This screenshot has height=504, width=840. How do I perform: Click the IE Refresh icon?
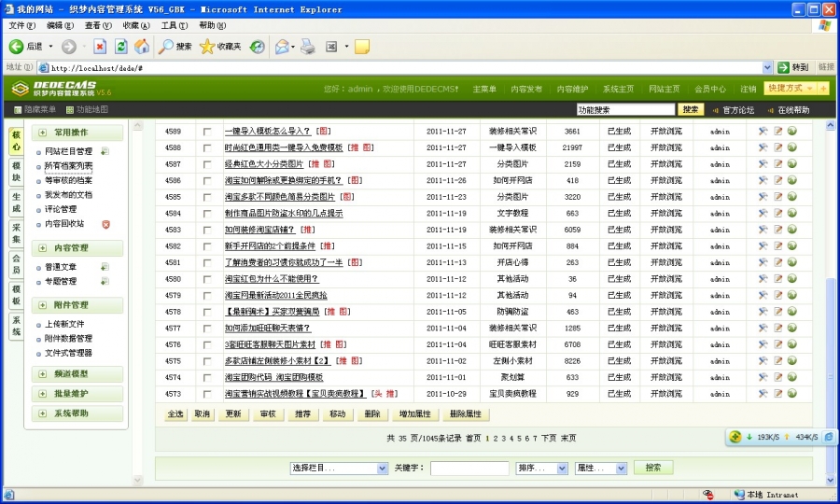pos(121,47)
